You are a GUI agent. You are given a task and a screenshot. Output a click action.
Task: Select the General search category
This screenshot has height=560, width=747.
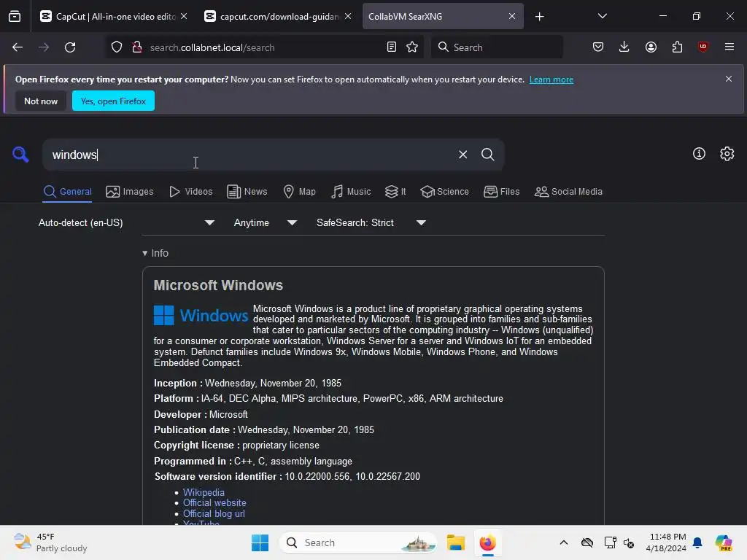(67, 192)
